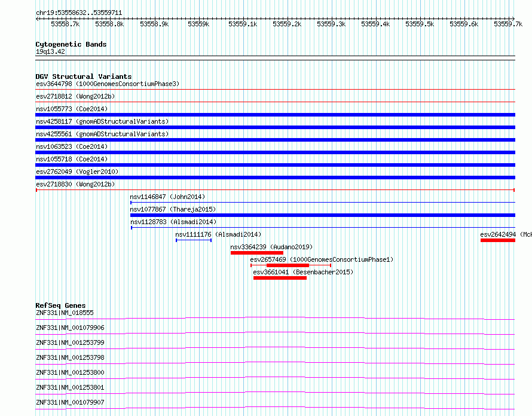Screen dimensions: 532x416
Task: Select variant label nsv1055773 (Coe2014)
Action: tap(72, 109)
